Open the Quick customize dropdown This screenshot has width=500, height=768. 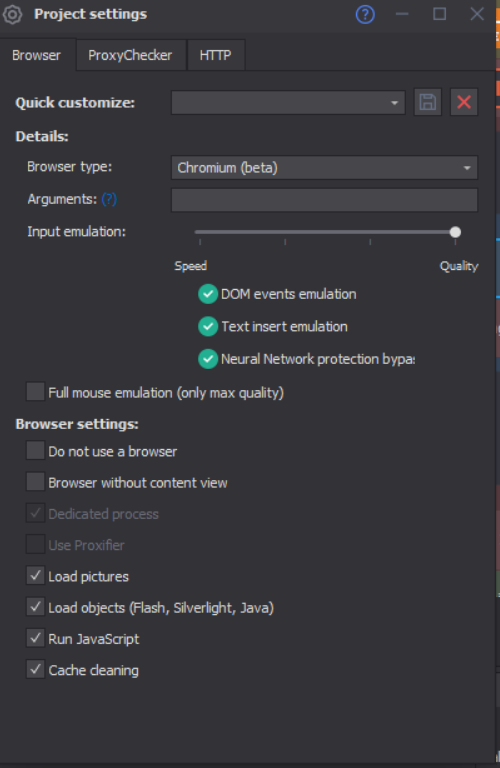288,103
